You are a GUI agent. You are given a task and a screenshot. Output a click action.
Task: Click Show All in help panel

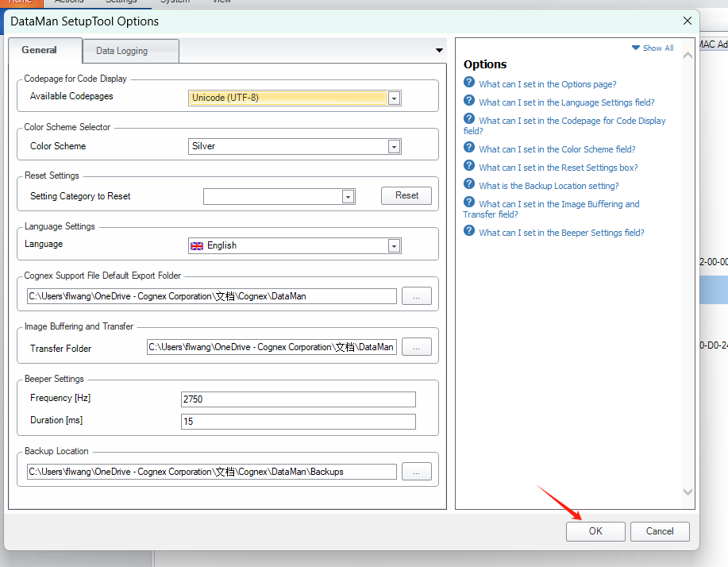coord(658,48)
